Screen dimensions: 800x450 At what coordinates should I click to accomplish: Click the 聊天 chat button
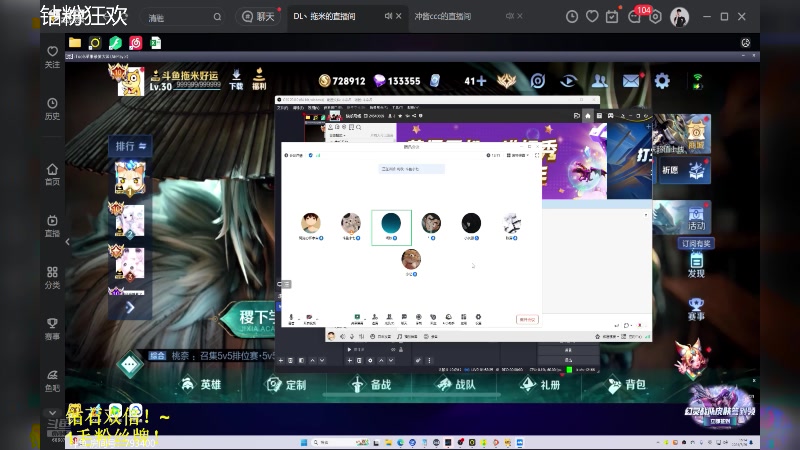(258, 17)
